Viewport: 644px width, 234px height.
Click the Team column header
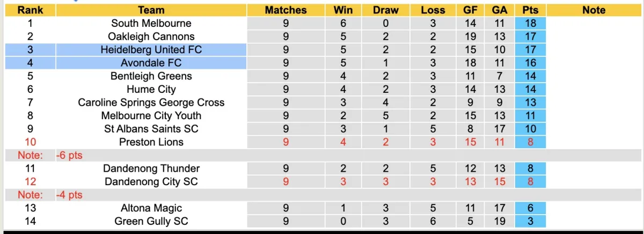pos(151,10)
